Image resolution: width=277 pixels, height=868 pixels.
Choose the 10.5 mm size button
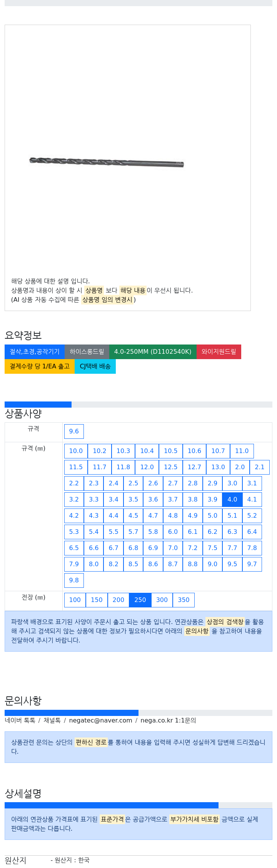(171, 451)
